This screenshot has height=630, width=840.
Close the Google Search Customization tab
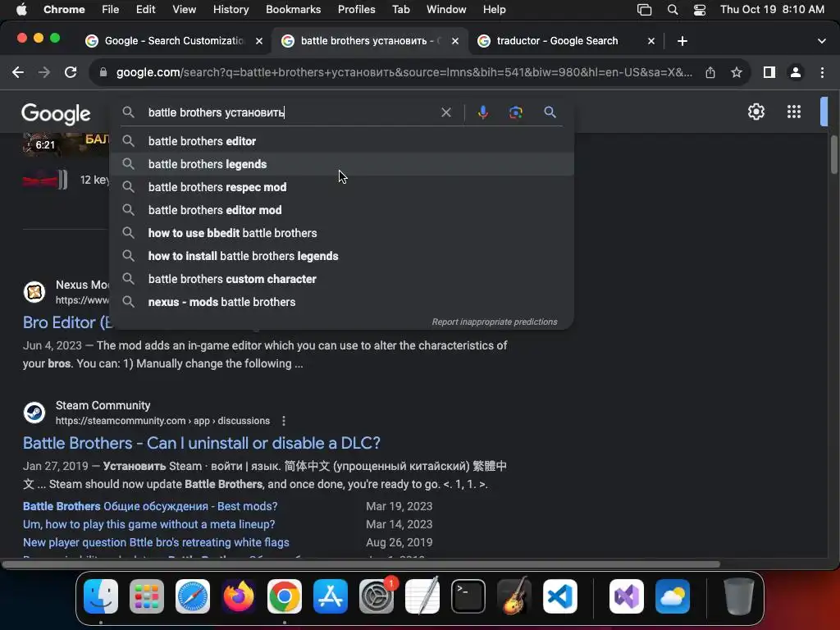coord(258,41)
